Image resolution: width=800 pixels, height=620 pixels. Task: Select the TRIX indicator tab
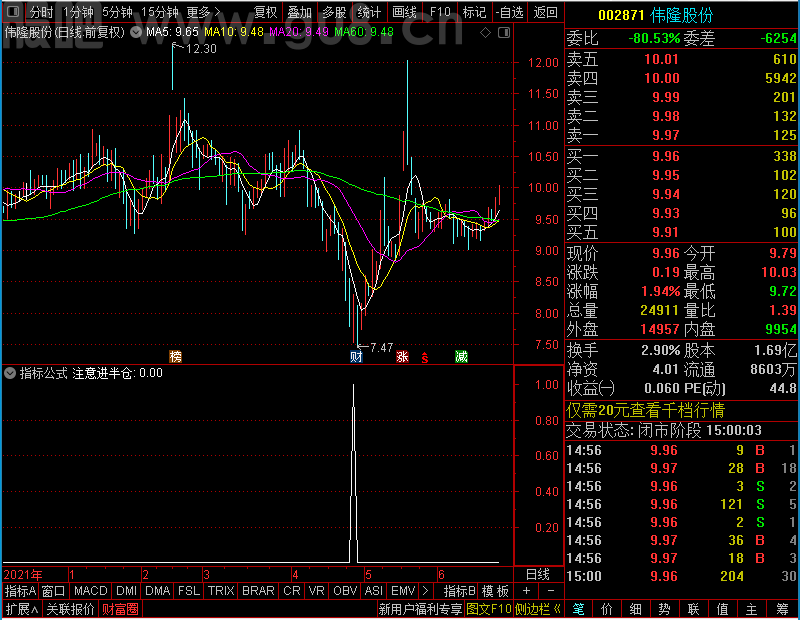pos(221,591)
